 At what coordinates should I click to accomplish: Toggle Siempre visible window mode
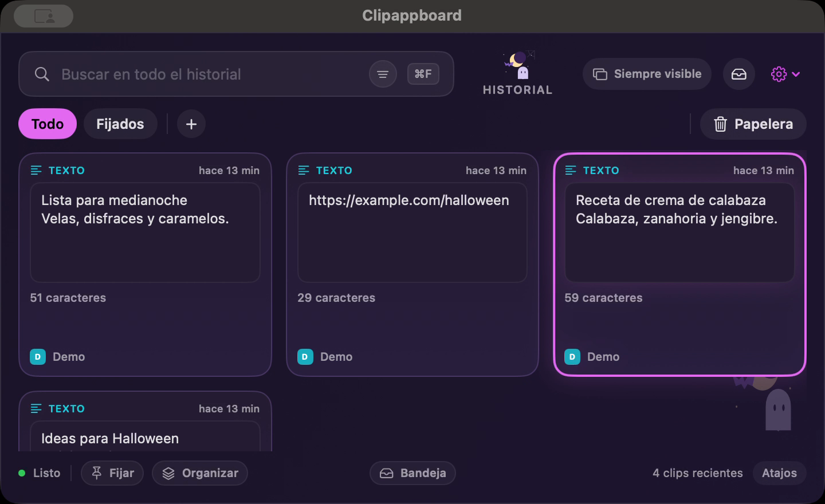647,74
